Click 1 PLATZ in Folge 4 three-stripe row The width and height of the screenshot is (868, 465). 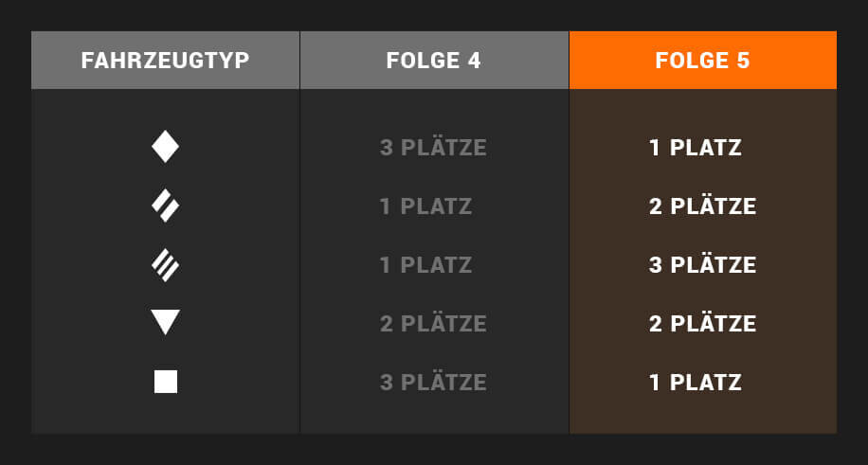425,265
